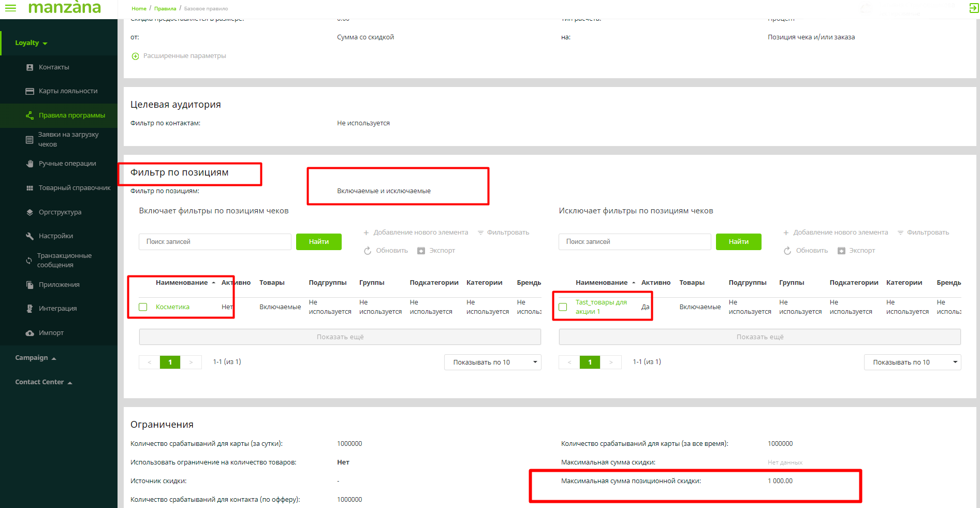Click the Настройки wrench icon
Image resolution: width=980 pixels, height=508 pixels.
30,236
